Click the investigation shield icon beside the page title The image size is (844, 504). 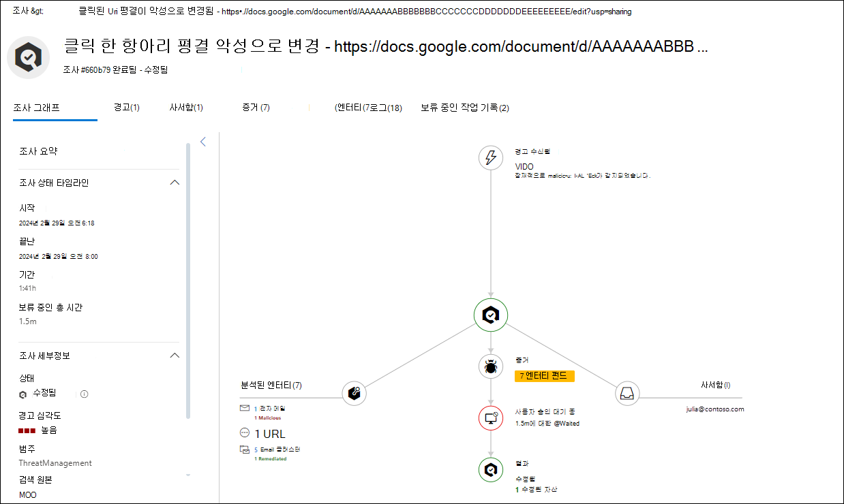pos(29,58)
